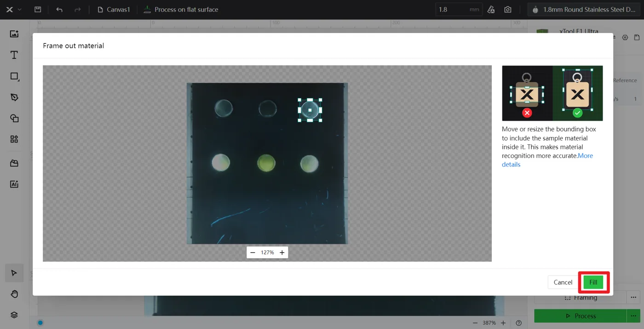This screenshot has width=644, height=329.
Task: Click the auto-measure distance icon
Action: click(x=491, y=10)
